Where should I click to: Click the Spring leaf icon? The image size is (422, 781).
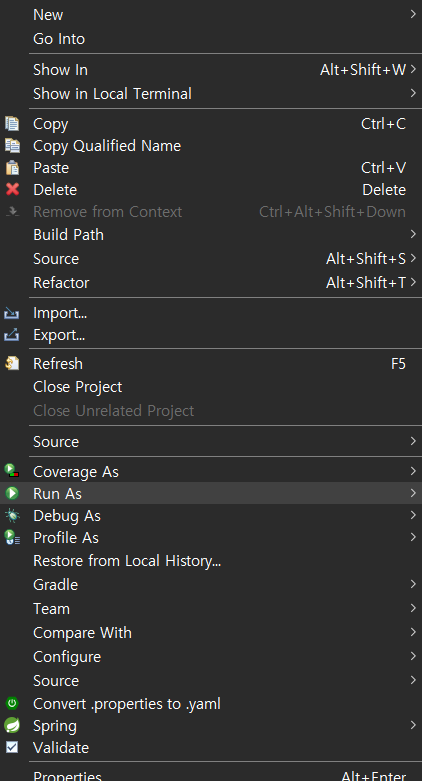coord(12,726)
